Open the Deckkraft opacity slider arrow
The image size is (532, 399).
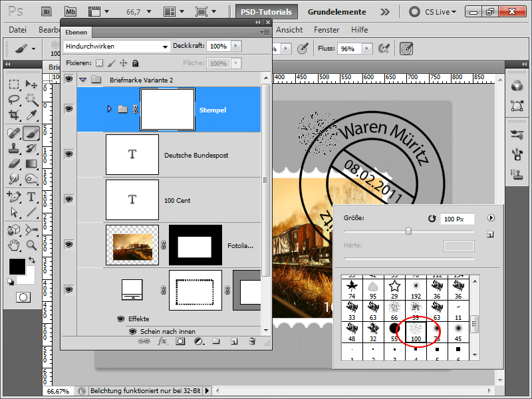coord(236,46)
